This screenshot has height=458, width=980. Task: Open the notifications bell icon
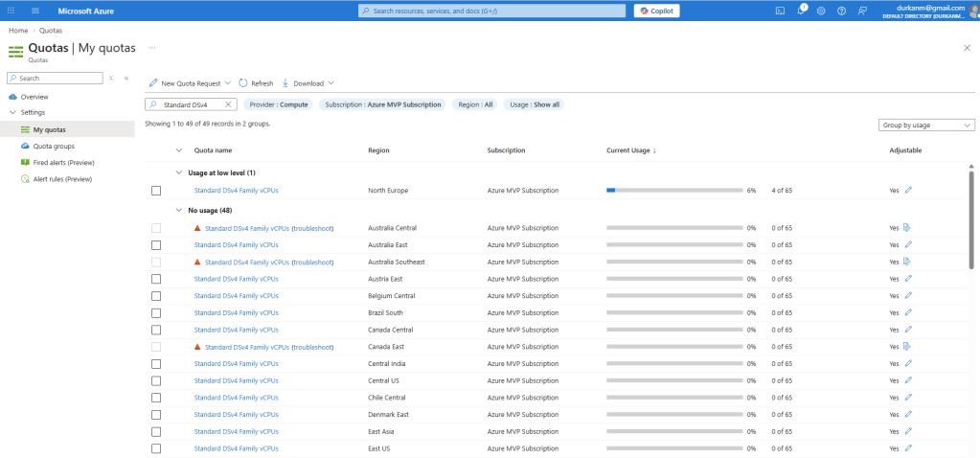(801, 11)
